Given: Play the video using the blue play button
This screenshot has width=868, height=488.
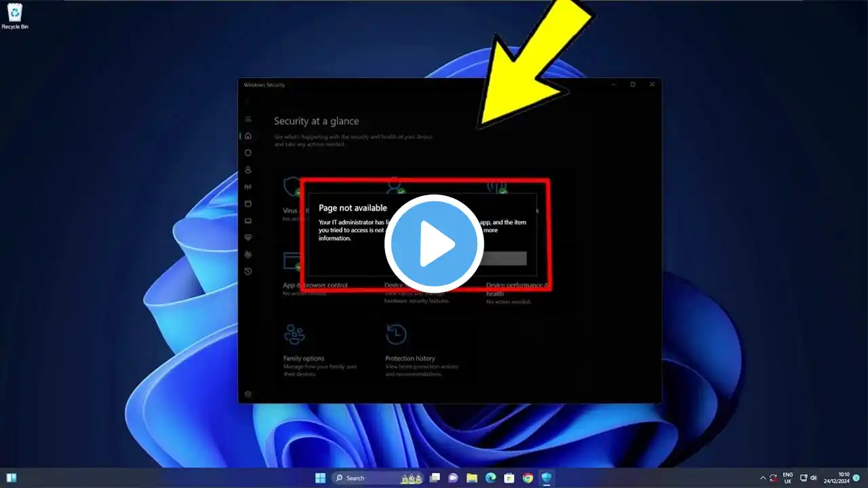Looking at the screenshot, I should click(434, 244).
